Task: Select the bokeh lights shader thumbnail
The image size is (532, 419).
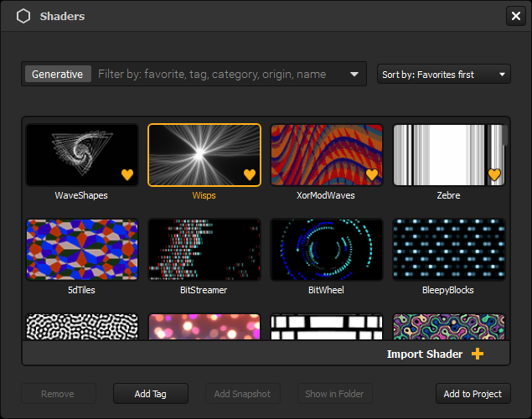Action: 204,327
